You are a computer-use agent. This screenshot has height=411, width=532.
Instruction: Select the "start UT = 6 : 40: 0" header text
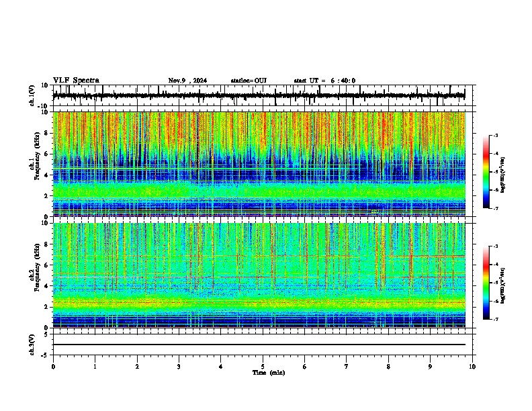[324, 81]
